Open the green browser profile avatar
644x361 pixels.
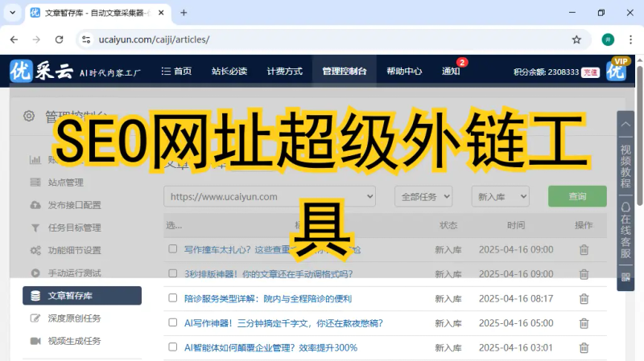point(608,39)
